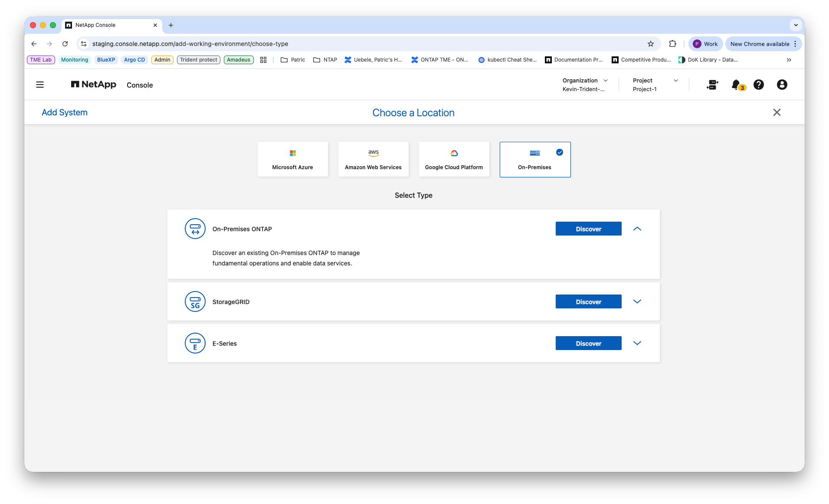
Task: Select the Amazon Web Services location card
Action: pos(373,159)
